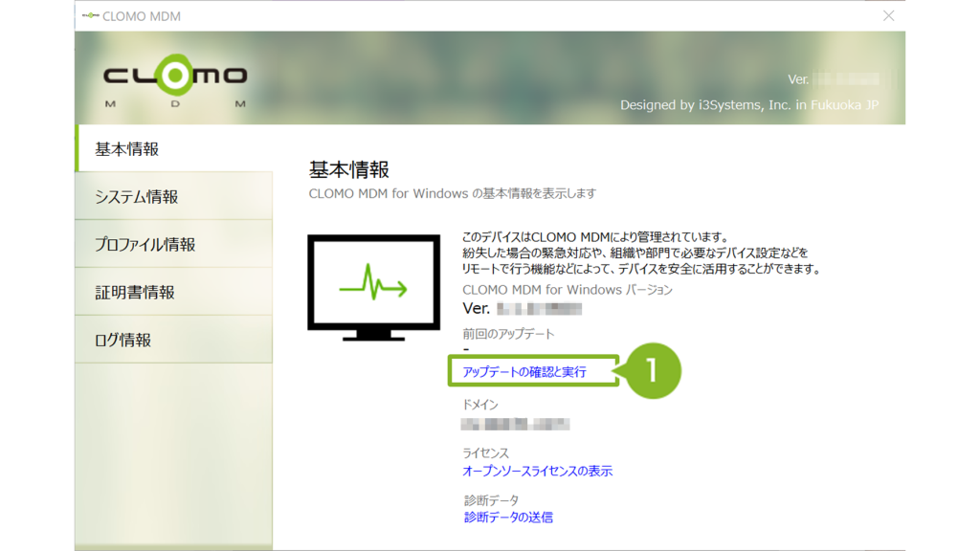This screenshot has height=551, width=980.
Task: Click the 診断データの送信 link
Action: 508,518
